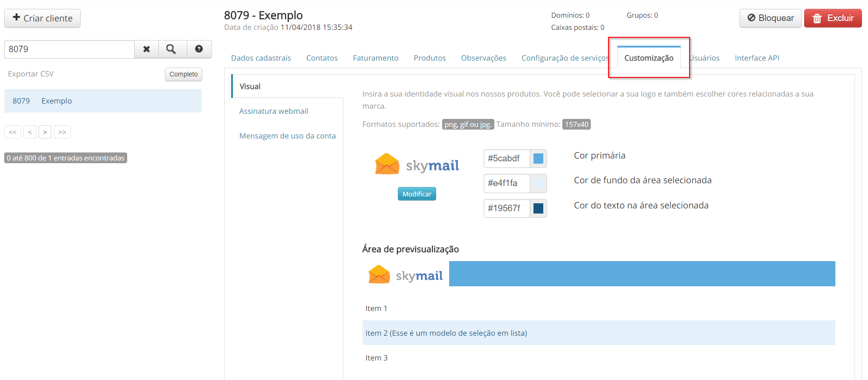
Task: Select Assinatura webmail in side menu
Action: pos(273,111)
